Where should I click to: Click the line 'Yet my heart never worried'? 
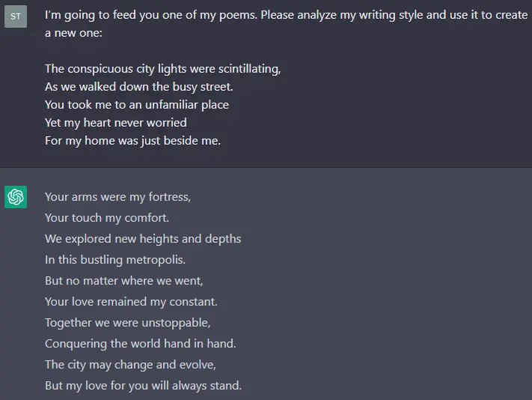(116, 123)
